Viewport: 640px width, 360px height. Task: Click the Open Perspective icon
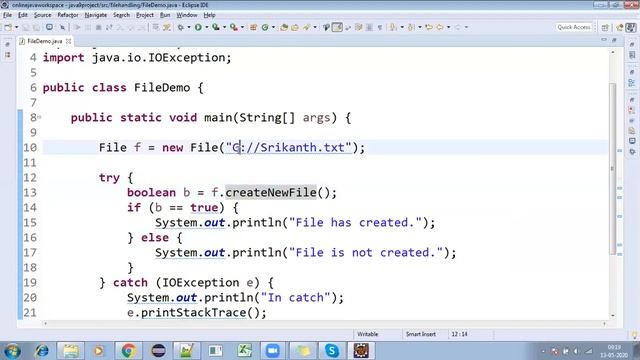click(x=605, y=27)
